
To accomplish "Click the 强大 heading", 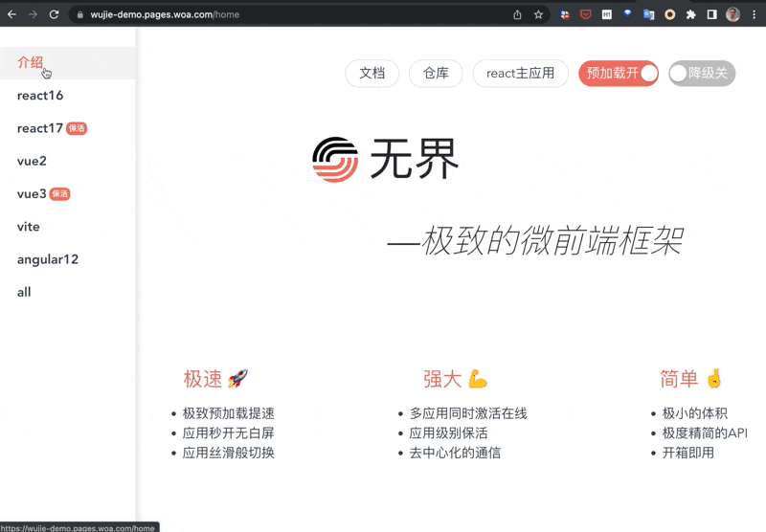I will tap(456, 379).
